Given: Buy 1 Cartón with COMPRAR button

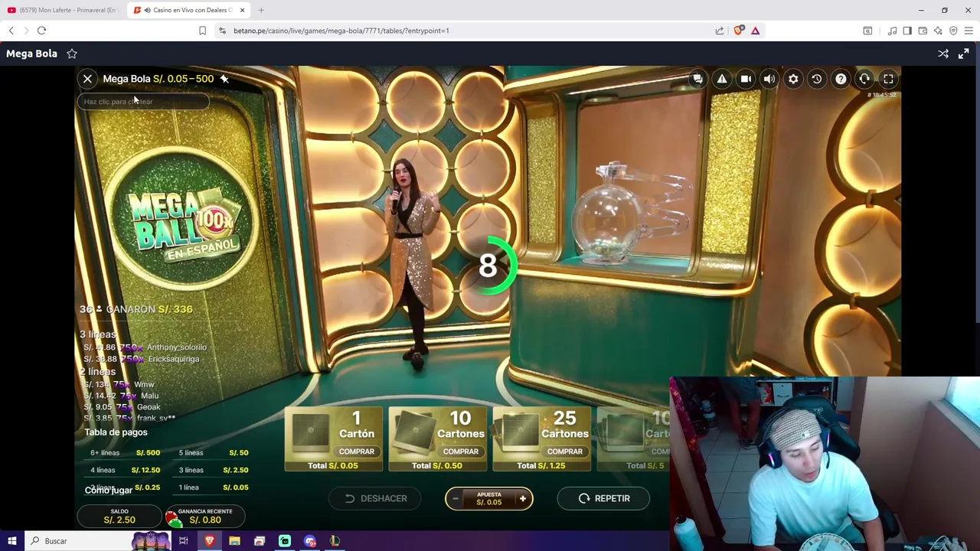Looking at the screenshot, I should pos(356,452).
